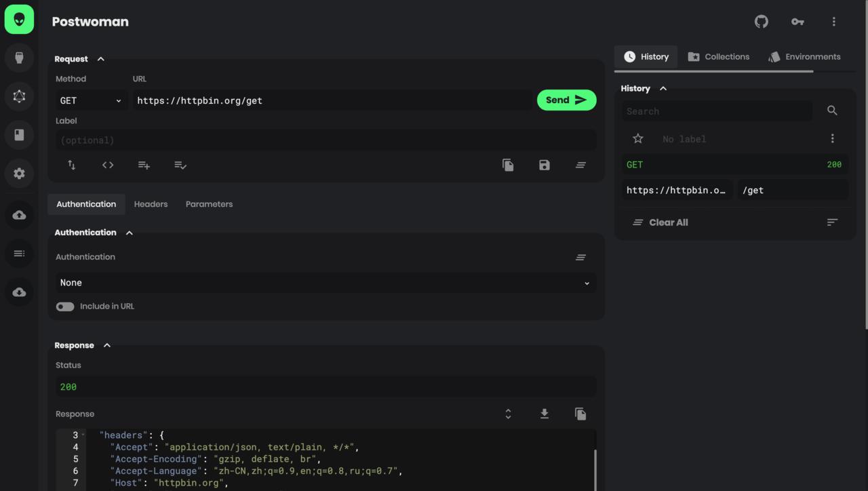Clear the request with the lines icon
The width and height of the screenshot is (868, 491).
[580, 165]
